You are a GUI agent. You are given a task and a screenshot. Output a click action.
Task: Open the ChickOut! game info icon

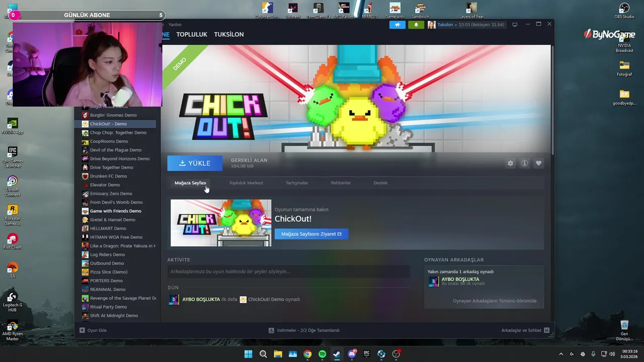(x=524, y=163)
